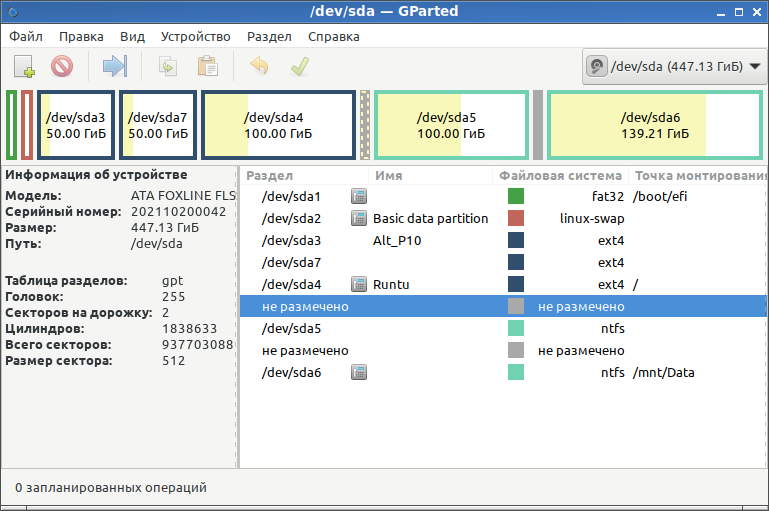Open the Раздел menu
The width and height of the screenshot is (769, 511).
tap(269, 37)
